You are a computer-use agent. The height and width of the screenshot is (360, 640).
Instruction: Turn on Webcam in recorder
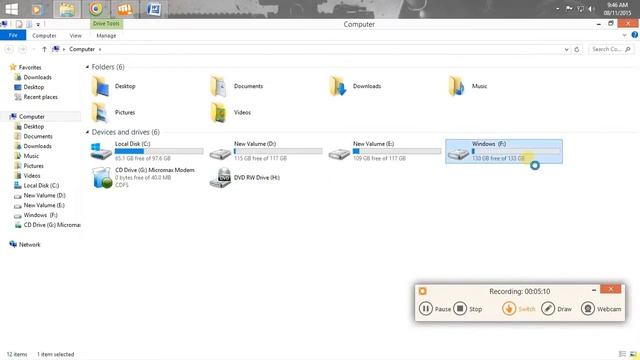[588, 309]
